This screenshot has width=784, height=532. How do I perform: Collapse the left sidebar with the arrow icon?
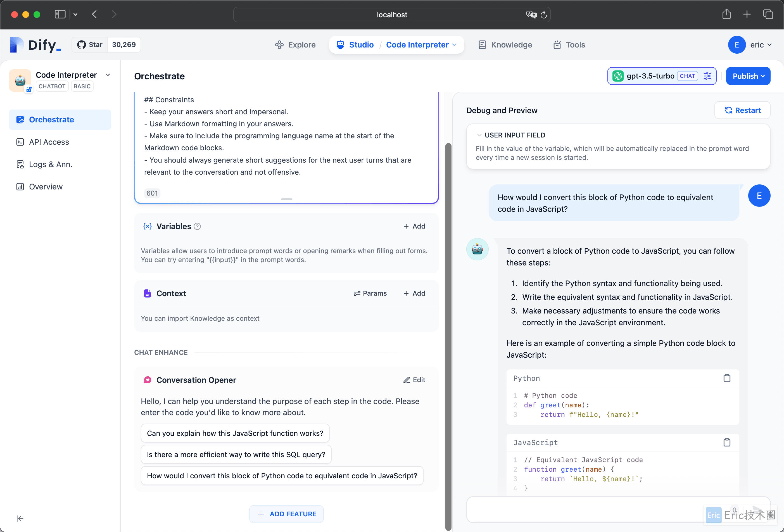point(20,518)
